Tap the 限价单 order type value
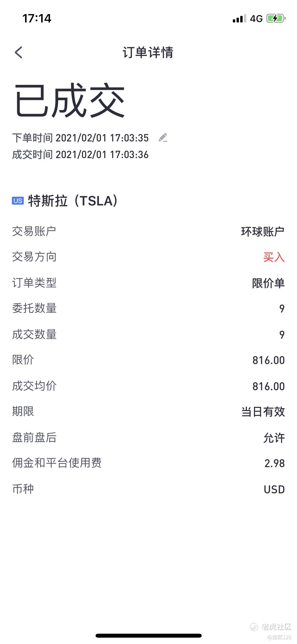The height and width of the screenshot is (644, 297). click(268, 283)
